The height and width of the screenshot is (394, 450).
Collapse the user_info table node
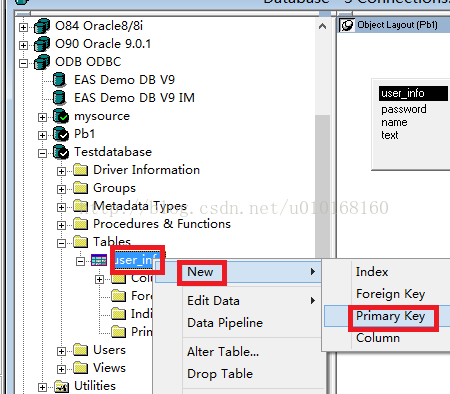[x=80, y=261]
